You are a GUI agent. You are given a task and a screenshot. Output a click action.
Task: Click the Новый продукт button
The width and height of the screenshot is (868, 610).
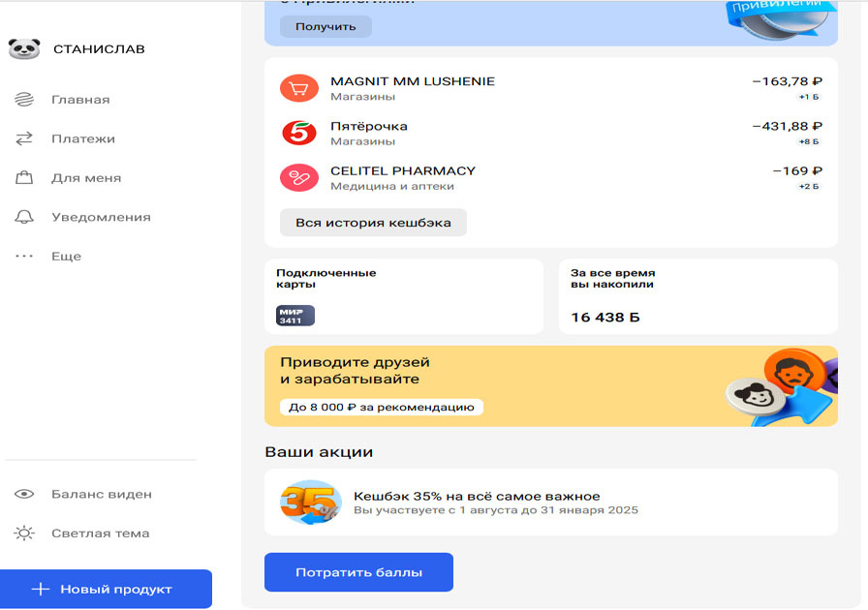pyautogui.click(x=106, y=589)
